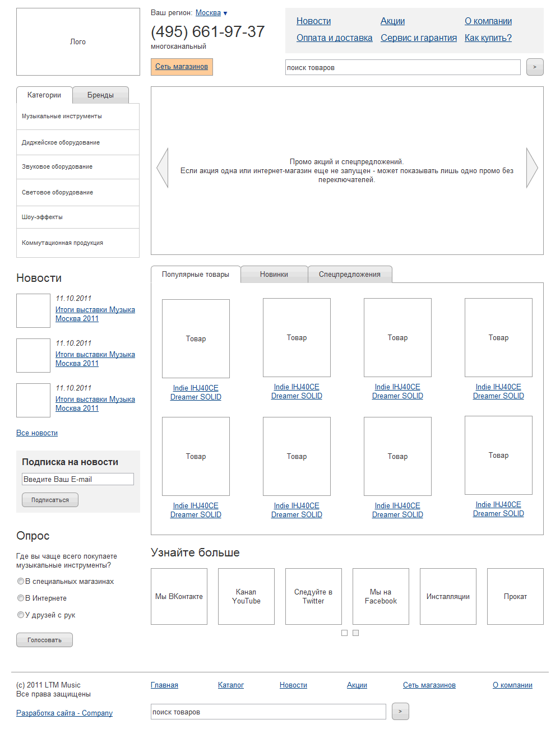Viewport: 560px width, 729px height.
Task: Click the Подписка на новости heading
Action: pos(70,462)
